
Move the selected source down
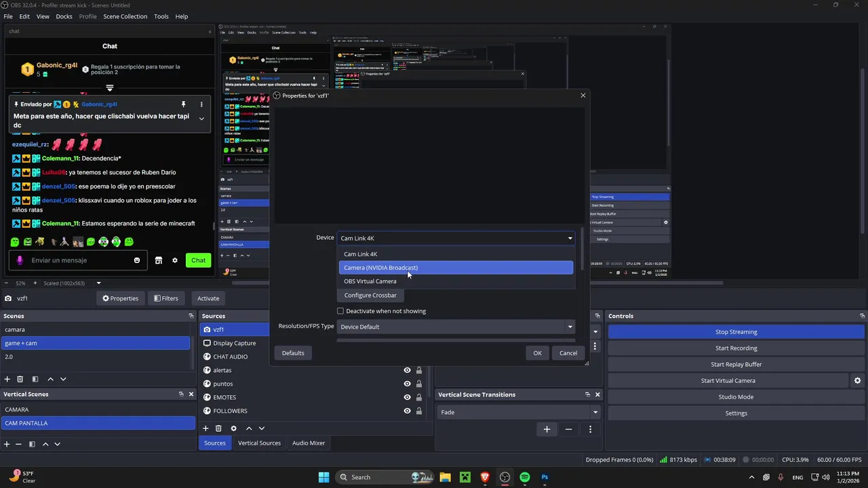[x=261, y=428]
